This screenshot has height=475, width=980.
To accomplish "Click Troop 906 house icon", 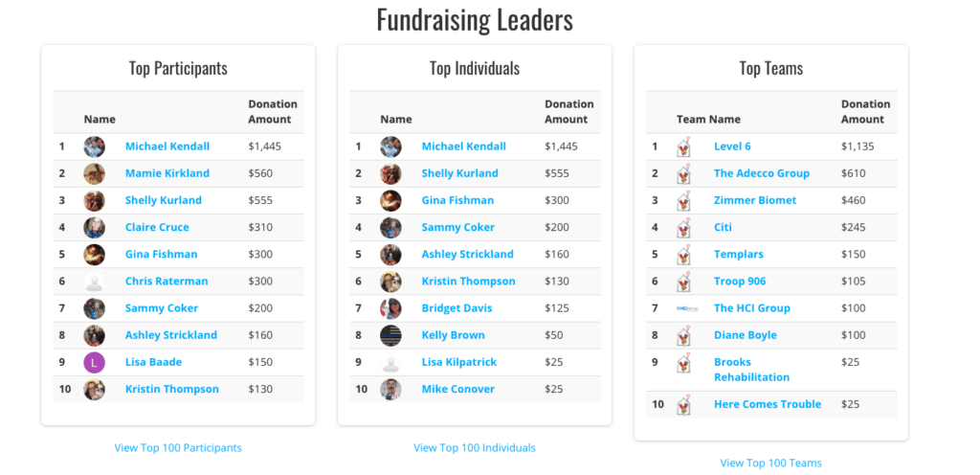I will pos(683,282).
